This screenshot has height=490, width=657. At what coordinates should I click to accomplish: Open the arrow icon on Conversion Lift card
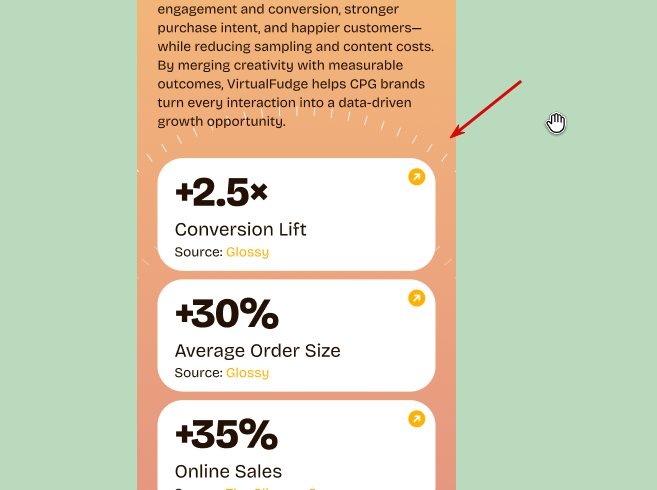pyautogui.click(x=416, y=177)
